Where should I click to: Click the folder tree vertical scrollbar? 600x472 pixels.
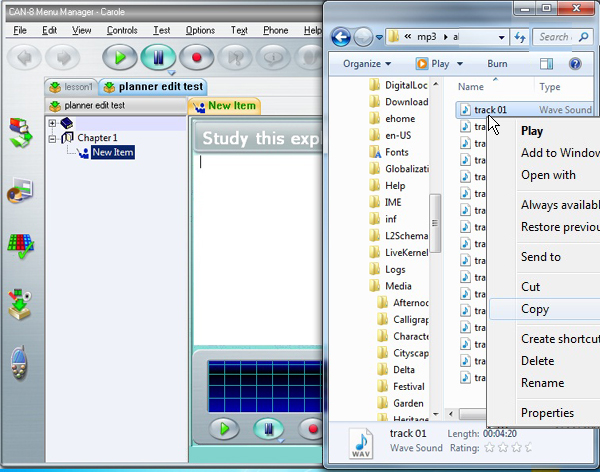click(x=435, y=230)
